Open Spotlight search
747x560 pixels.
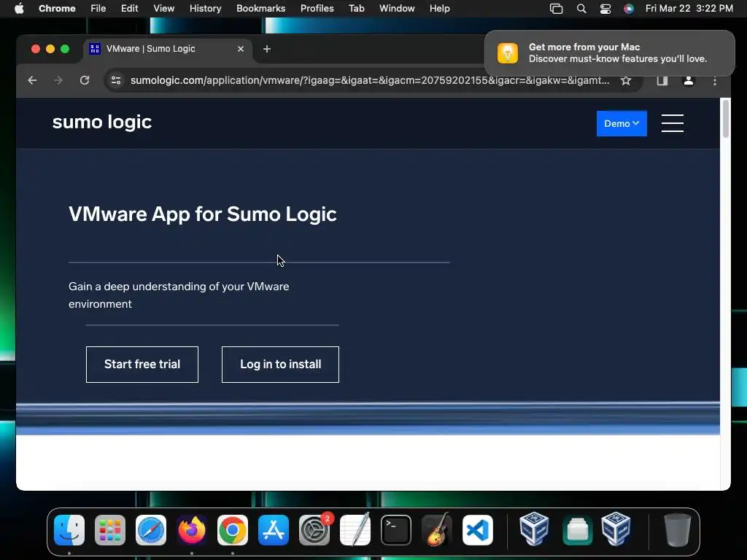[x=581, y=9]
